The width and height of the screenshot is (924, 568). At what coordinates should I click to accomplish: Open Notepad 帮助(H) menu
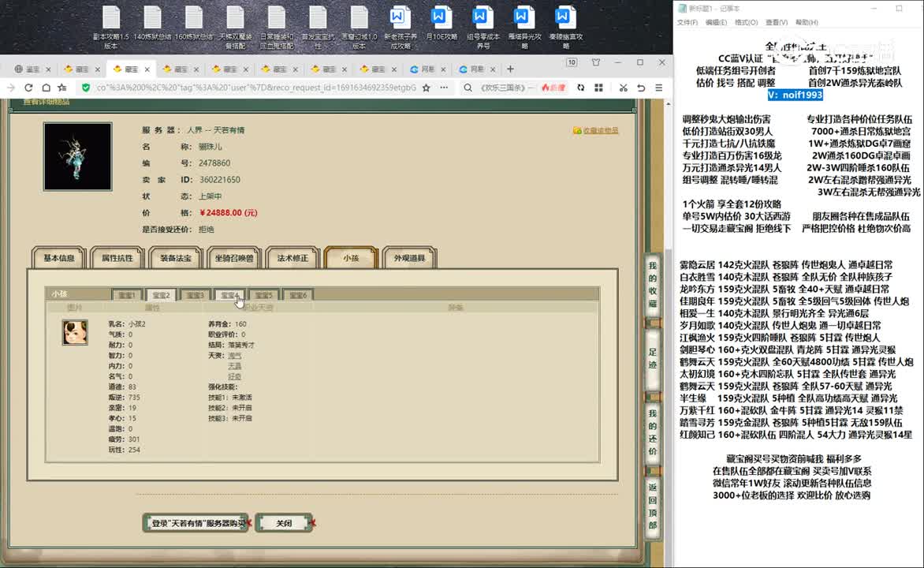[807, 22]
